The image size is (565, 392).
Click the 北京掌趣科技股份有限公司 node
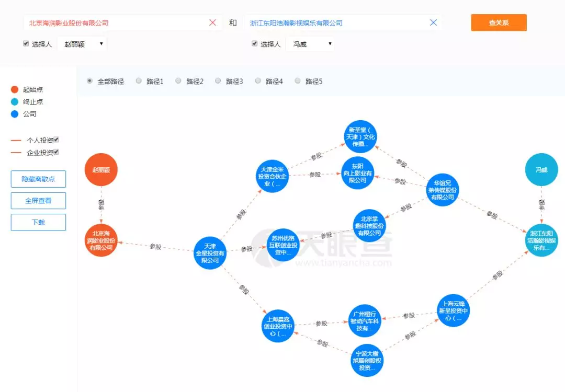(369, 226)
